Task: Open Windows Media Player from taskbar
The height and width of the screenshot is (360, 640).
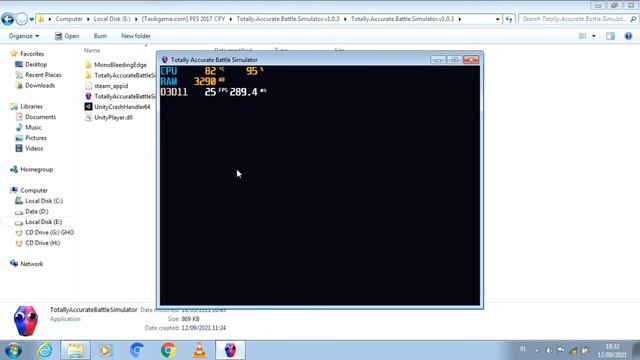Action: [x=105, y=350]
